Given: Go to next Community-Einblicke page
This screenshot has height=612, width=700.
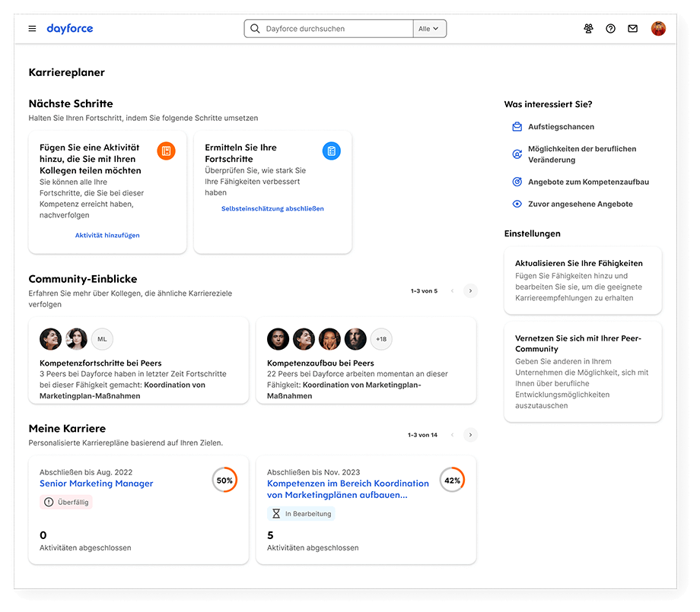Looking at the screenshot, I should point(470,290).
